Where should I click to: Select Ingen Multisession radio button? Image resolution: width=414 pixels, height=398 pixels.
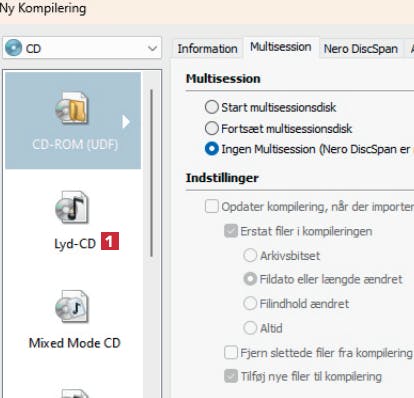[212, 149]
